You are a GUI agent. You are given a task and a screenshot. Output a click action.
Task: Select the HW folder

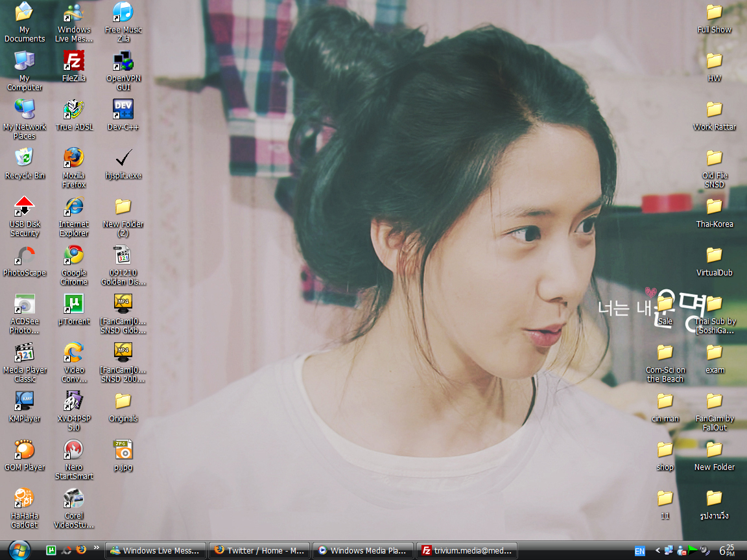(714, 66)
